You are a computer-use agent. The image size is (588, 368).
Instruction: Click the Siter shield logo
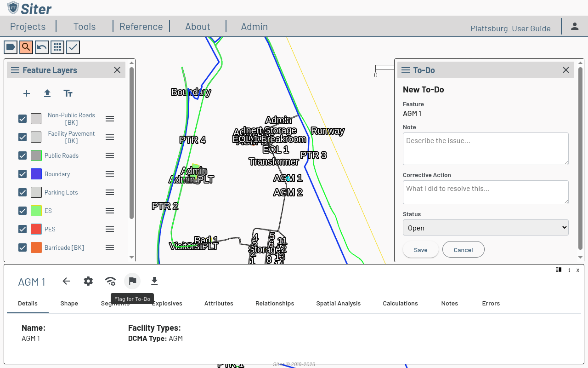[x=13, y=8]
